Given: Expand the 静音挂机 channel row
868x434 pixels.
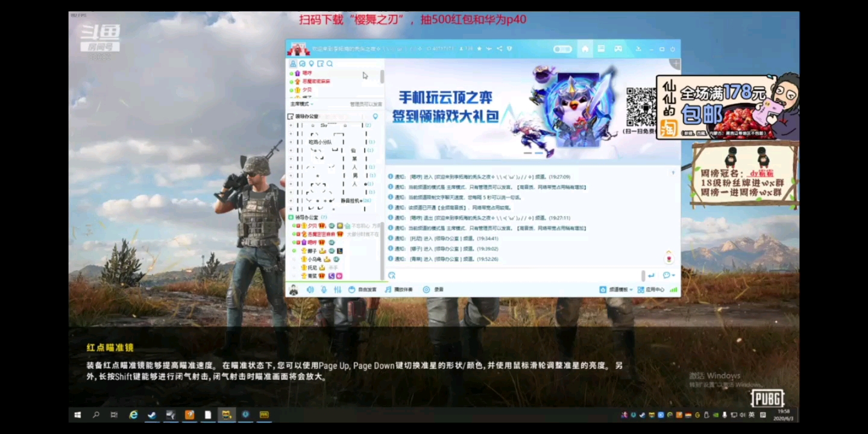Looking at the screenshot, I should pyautogui.click(x=291, y=201).
